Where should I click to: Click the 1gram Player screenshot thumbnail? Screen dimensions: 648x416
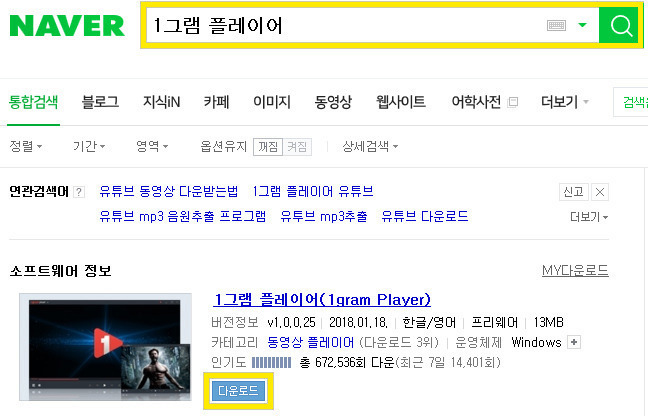coord(105,347)
